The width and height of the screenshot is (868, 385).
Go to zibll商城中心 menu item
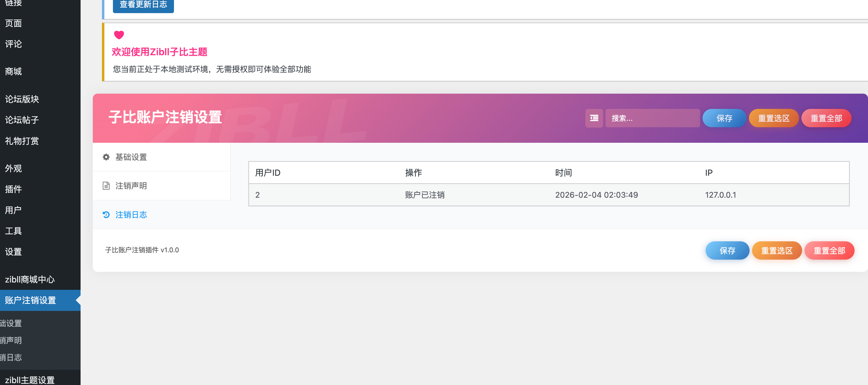click(x=30, y=279)
